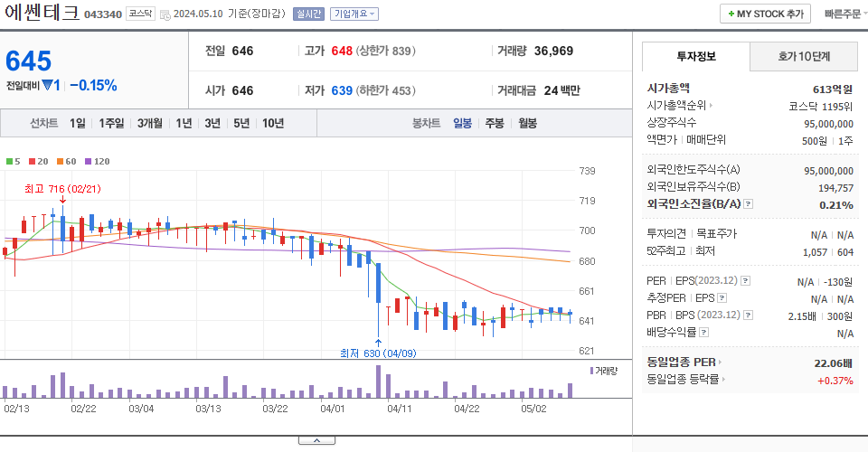
Task: Switch to the 호가10단계 tab
Action: coord(804,56)
